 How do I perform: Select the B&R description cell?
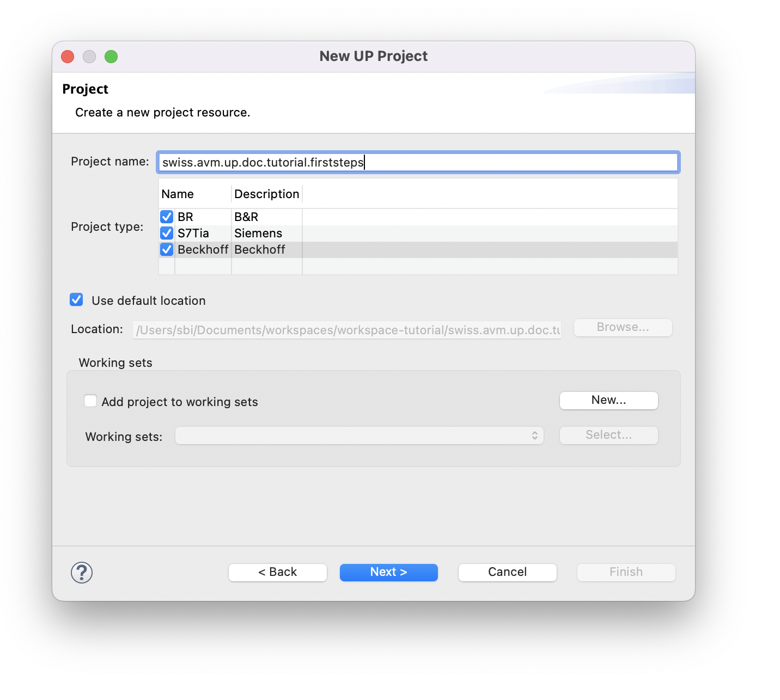click(246, 217)
